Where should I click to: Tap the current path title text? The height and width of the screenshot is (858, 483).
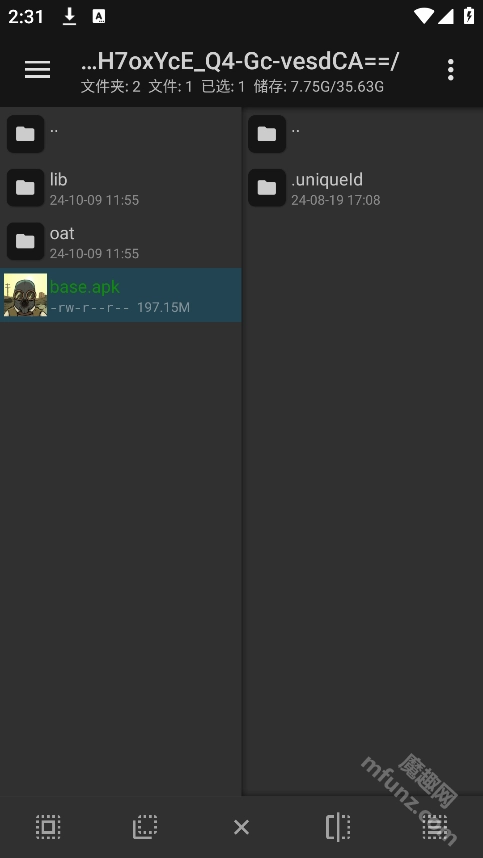click(240, 62)
